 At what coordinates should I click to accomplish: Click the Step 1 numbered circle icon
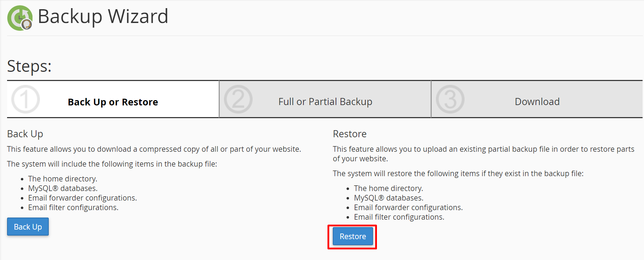[25, 99]
